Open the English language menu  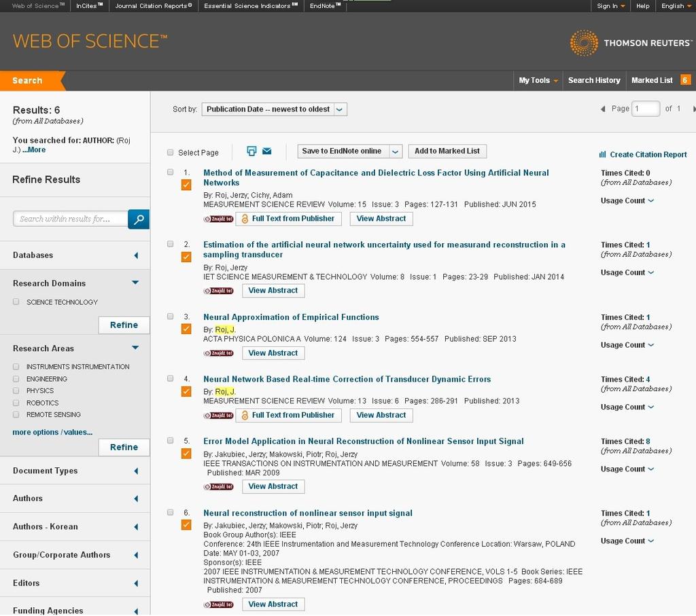[x=676, y=5]
